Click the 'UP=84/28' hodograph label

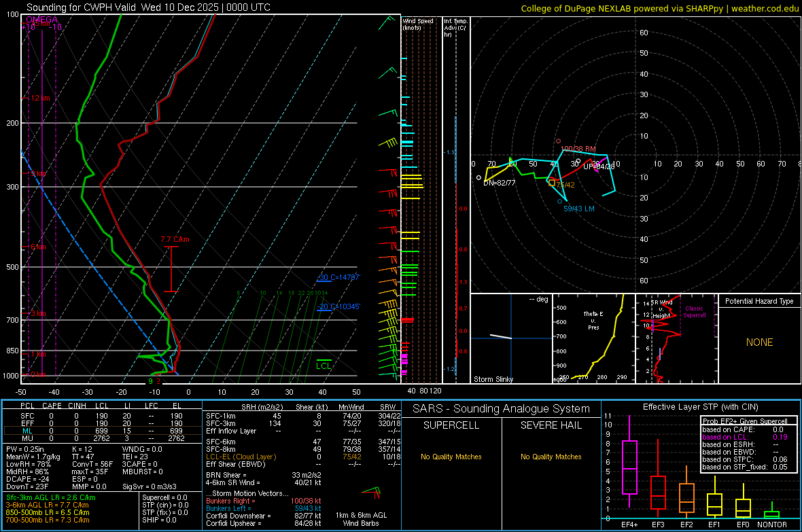(598, 166)
